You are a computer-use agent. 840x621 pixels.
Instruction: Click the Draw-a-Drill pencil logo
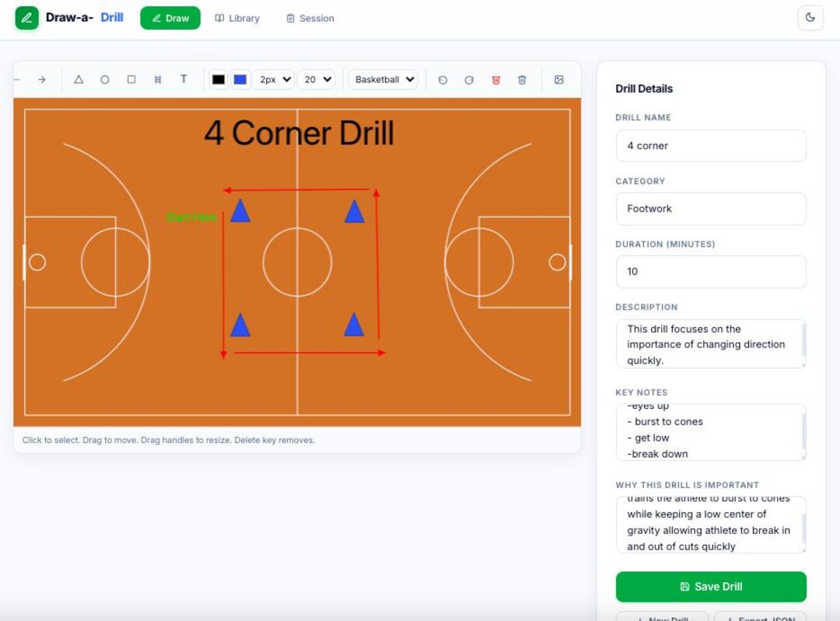26,18
